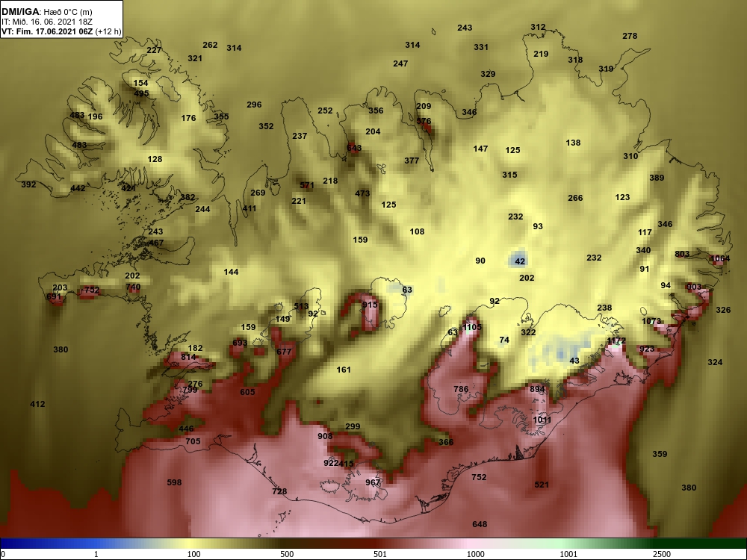Click the map value 799
Screen dimensions: 747x560
tap(190, 390)
